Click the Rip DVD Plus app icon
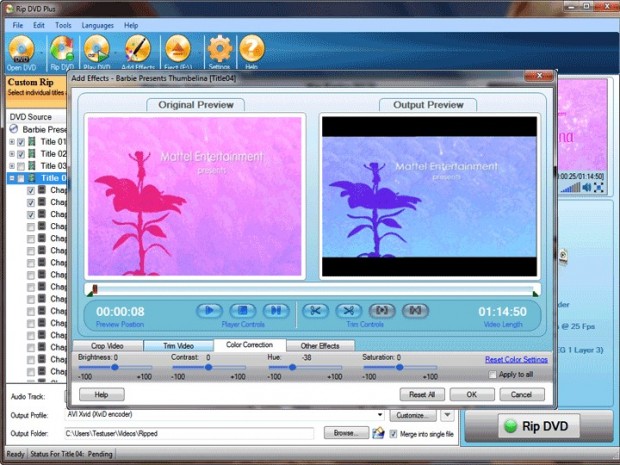620x465 pixels. tap(9, 8)
